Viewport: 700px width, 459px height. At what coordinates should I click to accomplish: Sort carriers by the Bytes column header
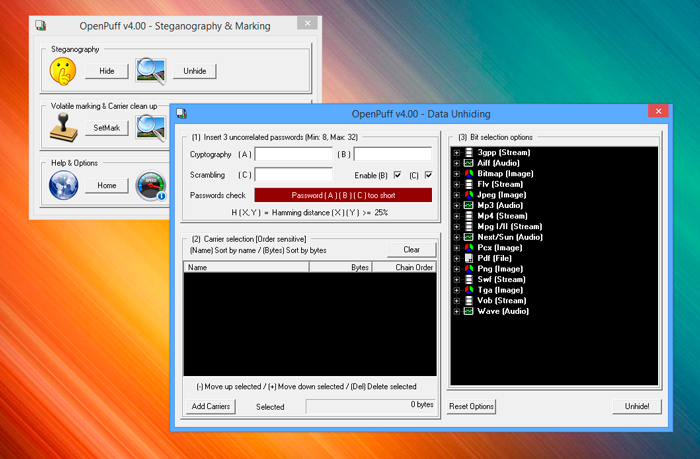(340, 267)
